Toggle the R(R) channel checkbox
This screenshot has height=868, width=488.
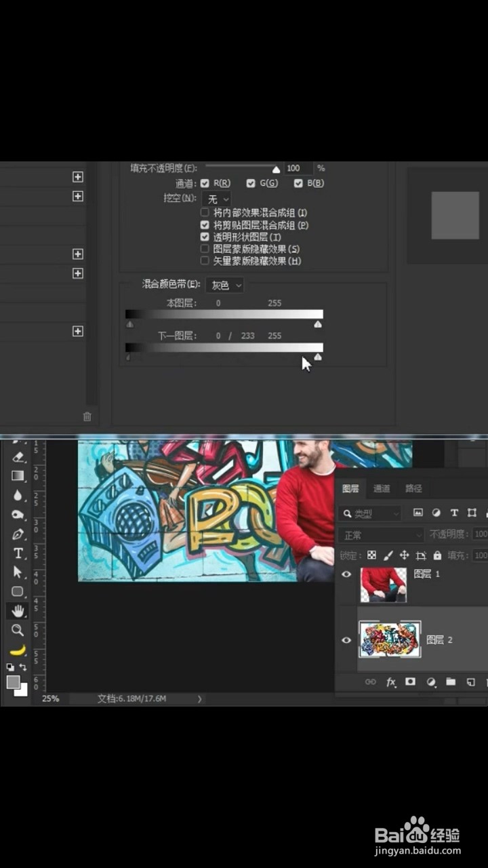click(x=205, y=183)
